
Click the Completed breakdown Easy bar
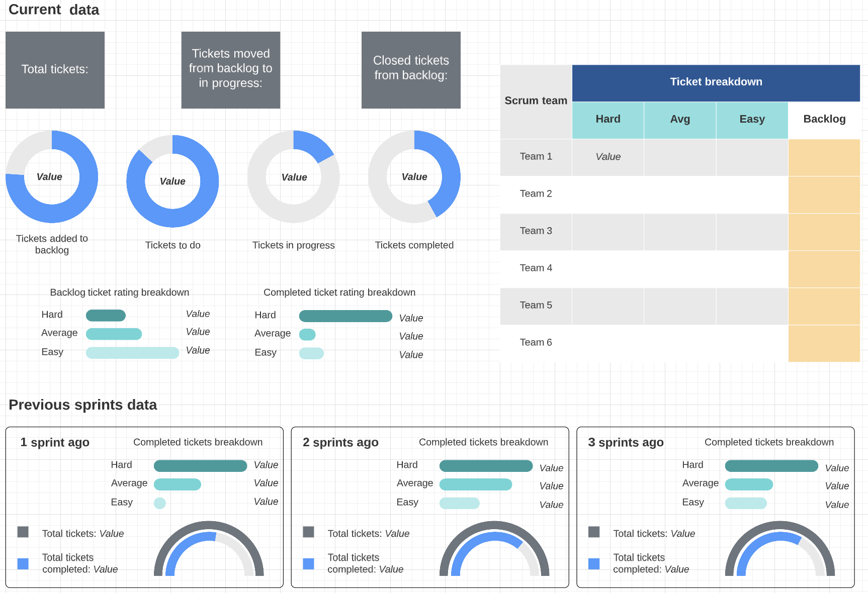(x=311, y=353)
